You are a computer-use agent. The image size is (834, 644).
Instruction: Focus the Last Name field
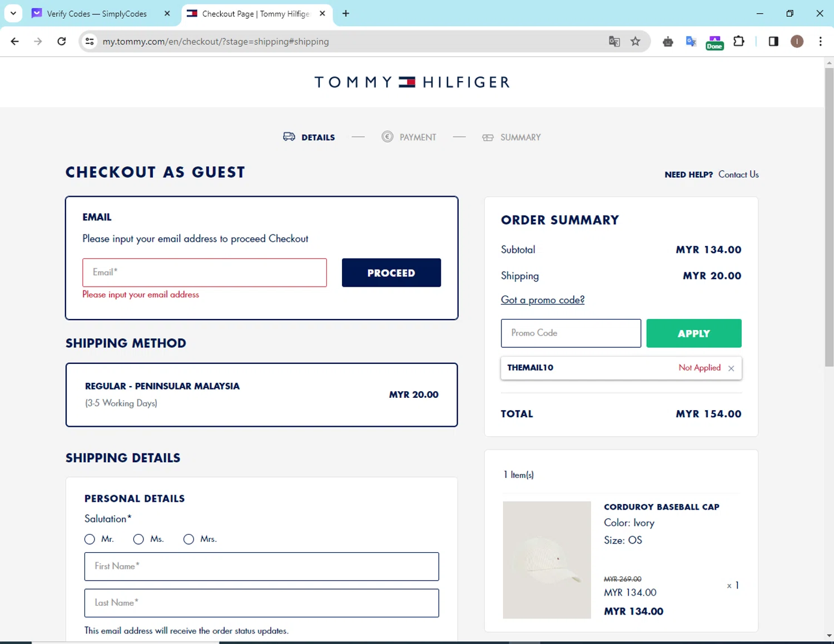point(262,603)
